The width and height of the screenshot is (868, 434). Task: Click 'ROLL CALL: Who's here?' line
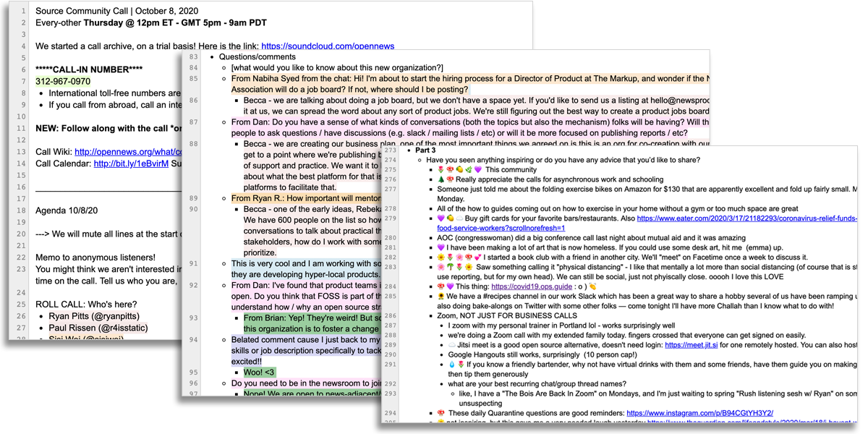pos(86,304)
